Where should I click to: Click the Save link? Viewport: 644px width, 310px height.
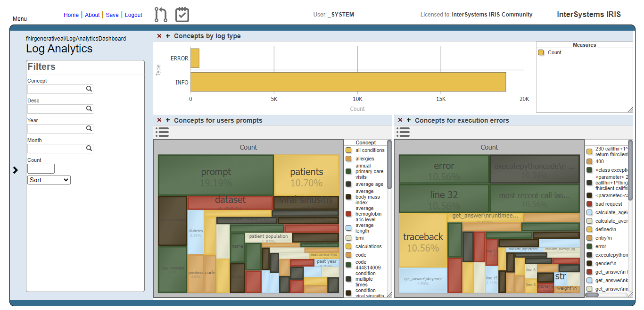[112, 15]
